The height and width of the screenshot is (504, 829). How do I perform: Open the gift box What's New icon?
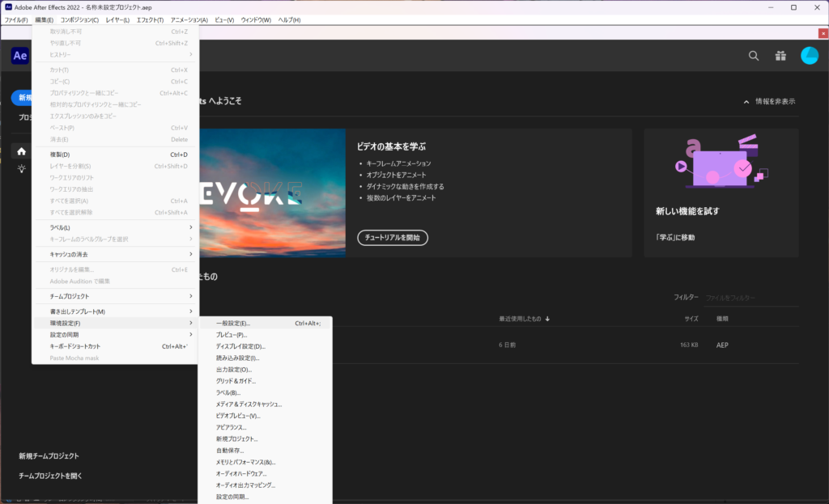780,56
